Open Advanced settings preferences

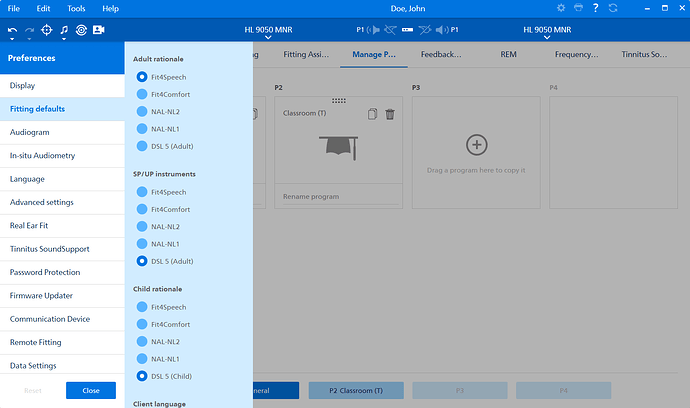coord(62,202)
